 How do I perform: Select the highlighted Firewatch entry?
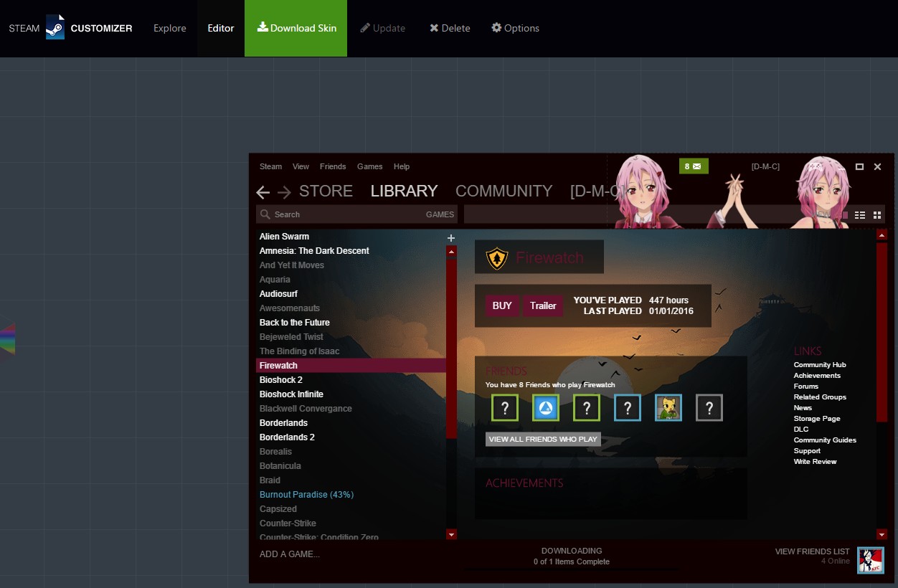351,366
